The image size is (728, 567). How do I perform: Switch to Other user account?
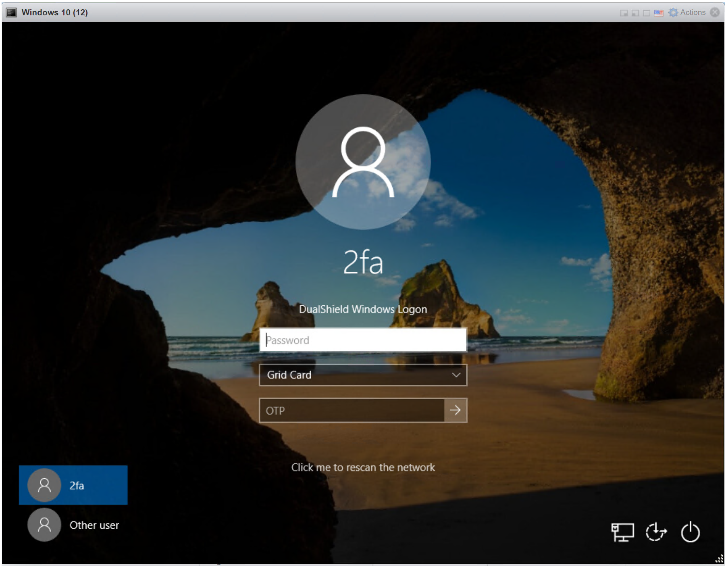[73, 525]
